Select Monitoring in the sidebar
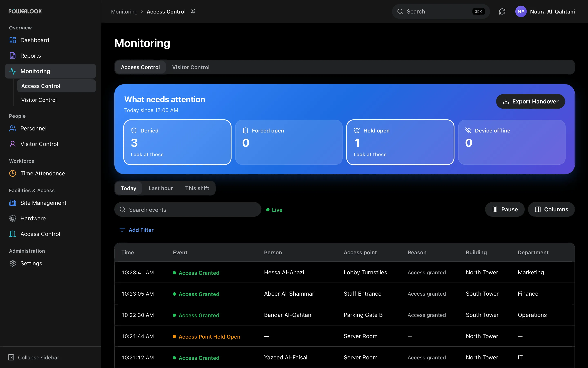 click(x=50, y=71)
